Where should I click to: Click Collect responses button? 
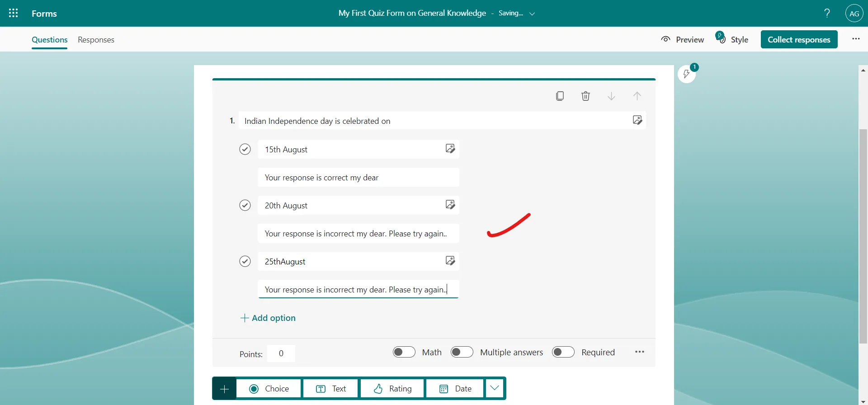tap(799, 39)
